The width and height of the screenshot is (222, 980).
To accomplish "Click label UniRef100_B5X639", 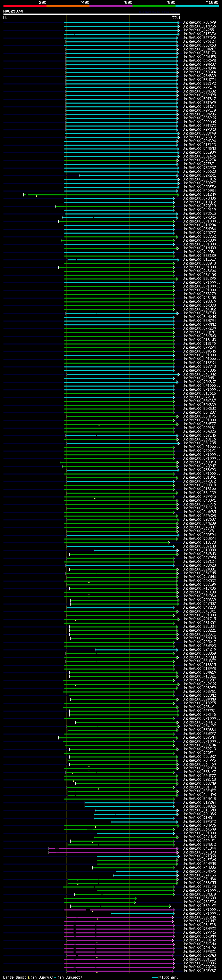I will pyautogui.click(x=199, y=898).
